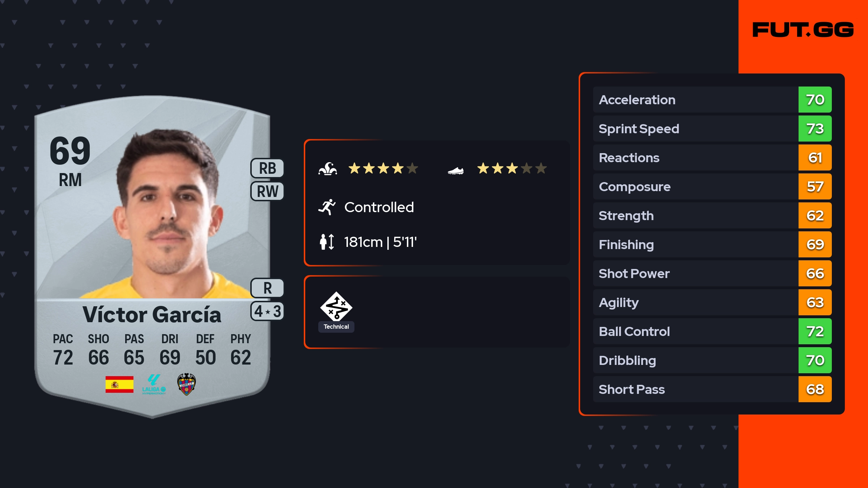Click the Ball Control stat row
This screenshot has width=868, height=488.
(x=694, y=331)
